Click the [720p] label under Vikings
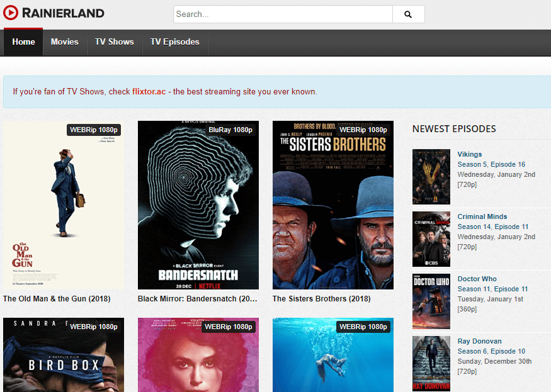The height and width of the screenshot is (392, 551). pyautogui.click(x=467, y=184)
